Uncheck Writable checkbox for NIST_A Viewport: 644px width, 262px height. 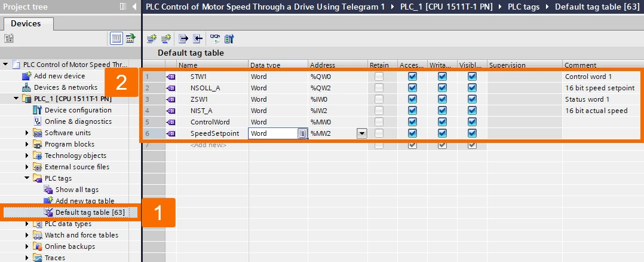442,111
